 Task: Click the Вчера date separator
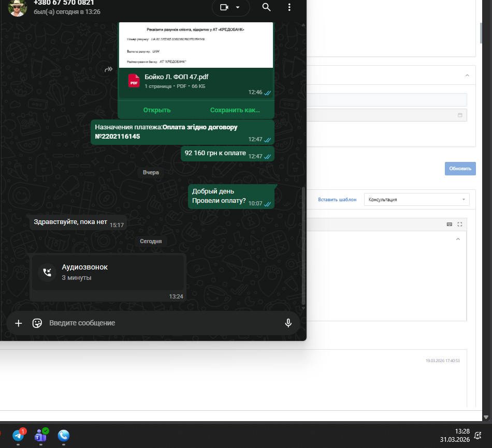pos(151,172)
